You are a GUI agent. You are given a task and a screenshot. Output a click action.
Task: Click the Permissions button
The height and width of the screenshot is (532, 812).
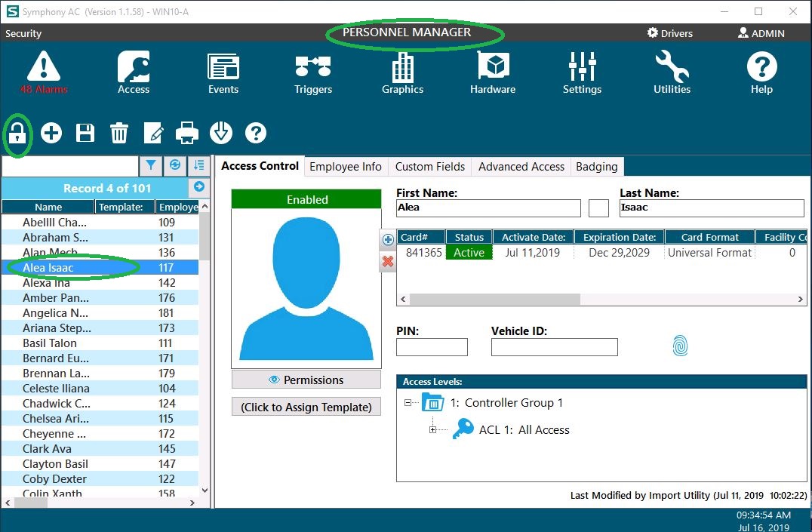coord(306,380)
